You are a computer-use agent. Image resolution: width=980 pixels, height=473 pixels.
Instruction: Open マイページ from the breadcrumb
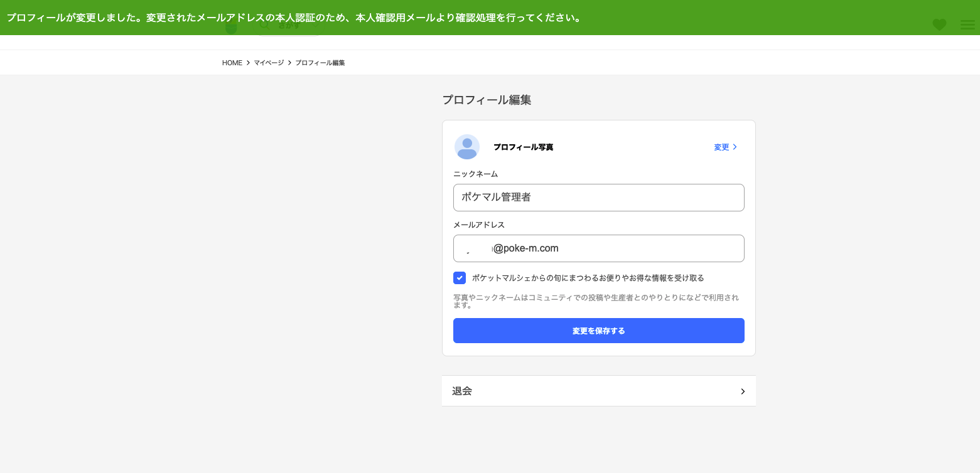(269, 63)
